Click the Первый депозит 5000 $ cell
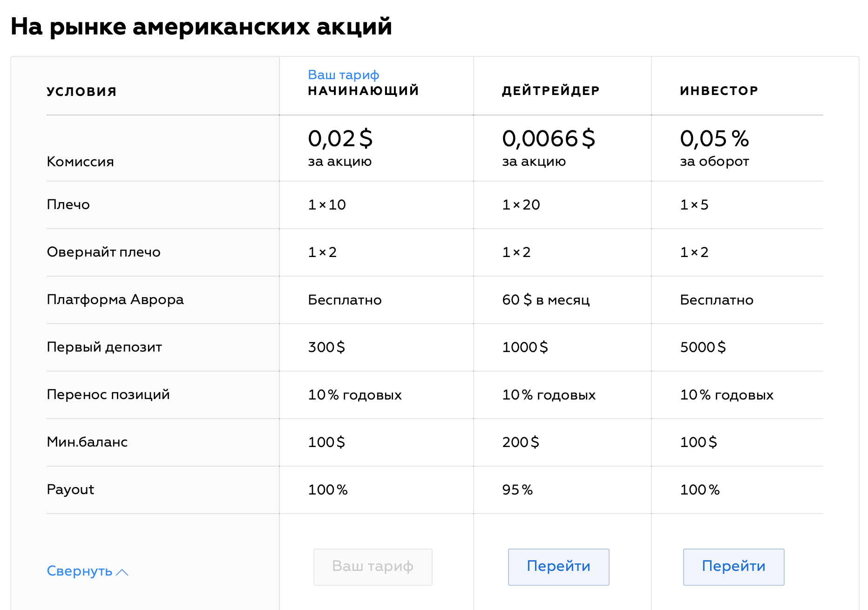 (703, 347)
